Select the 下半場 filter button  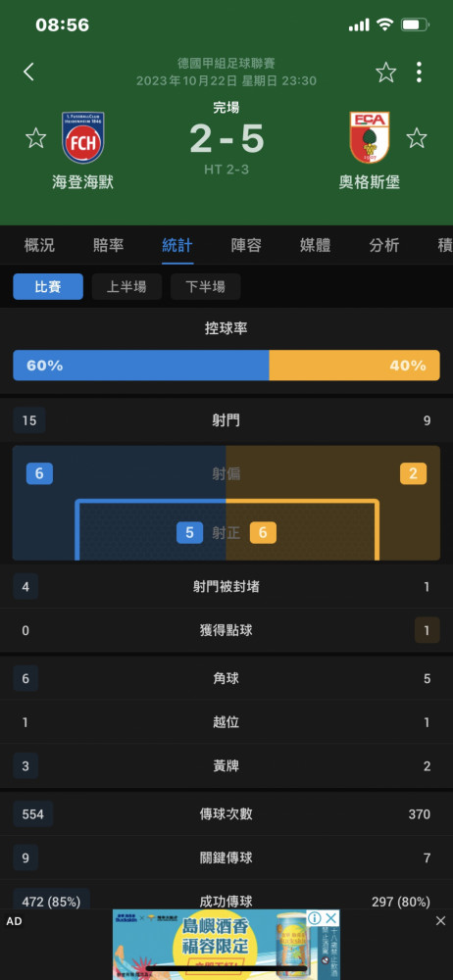point(205,287)
